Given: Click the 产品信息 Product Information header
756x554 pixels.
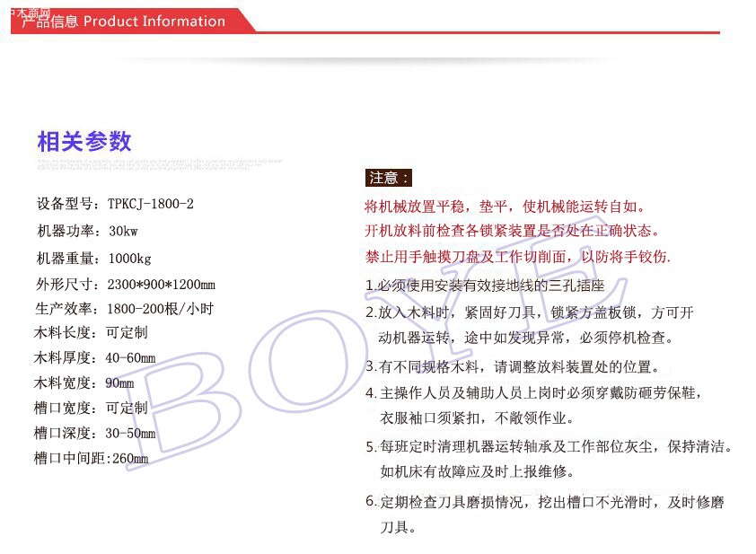Looking at the screenshot, I should click(123, 22).
